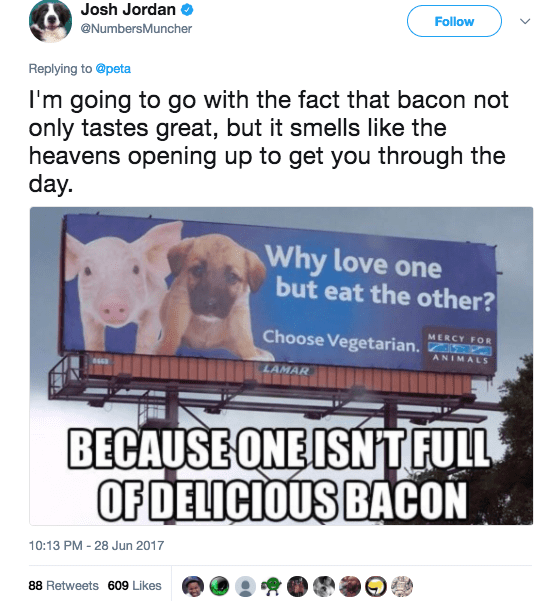Image resolution: width=551 pixels, height=601 pixels.
Task: Click the black-and-white photo liker avatar
Action: coord(324,586)
